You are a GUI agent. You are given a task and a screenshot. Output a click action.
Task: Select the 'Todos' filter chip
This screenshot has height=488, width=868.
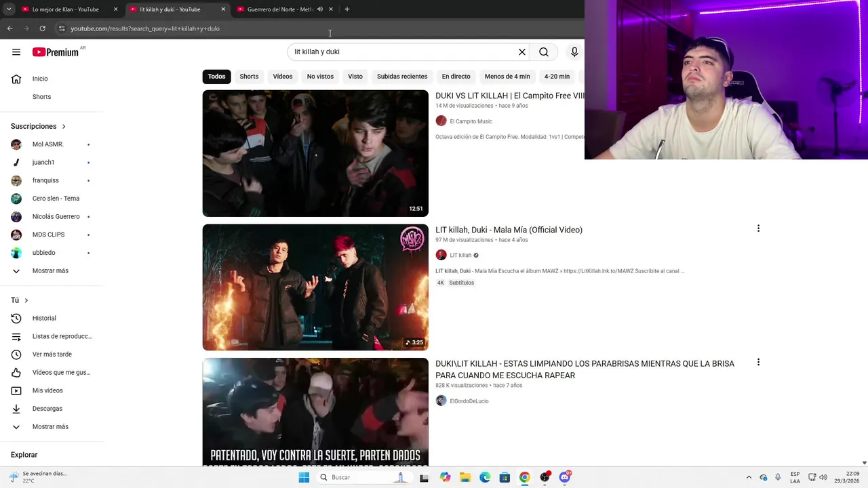pos(216,77)
